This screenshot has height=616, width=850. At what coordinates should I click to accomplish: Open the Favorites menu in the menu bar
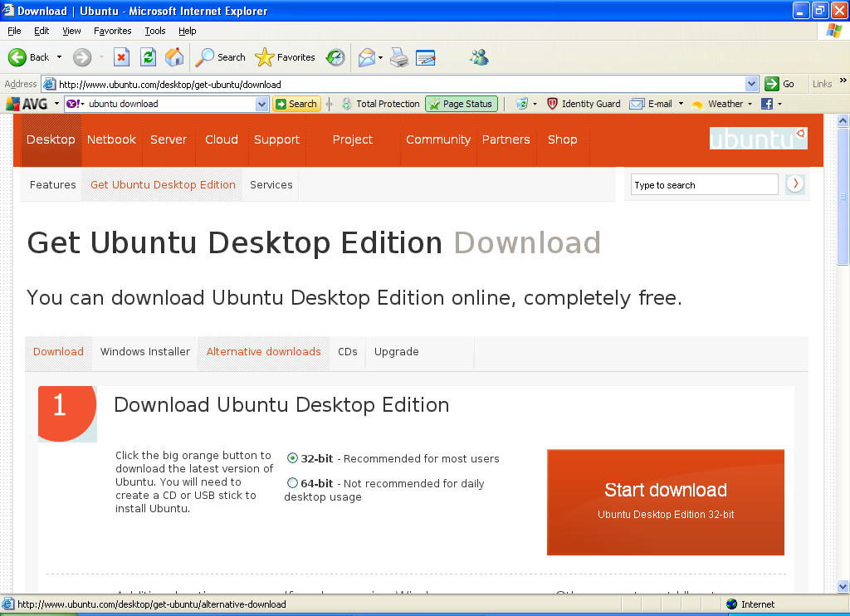click(x=112, y=31)
